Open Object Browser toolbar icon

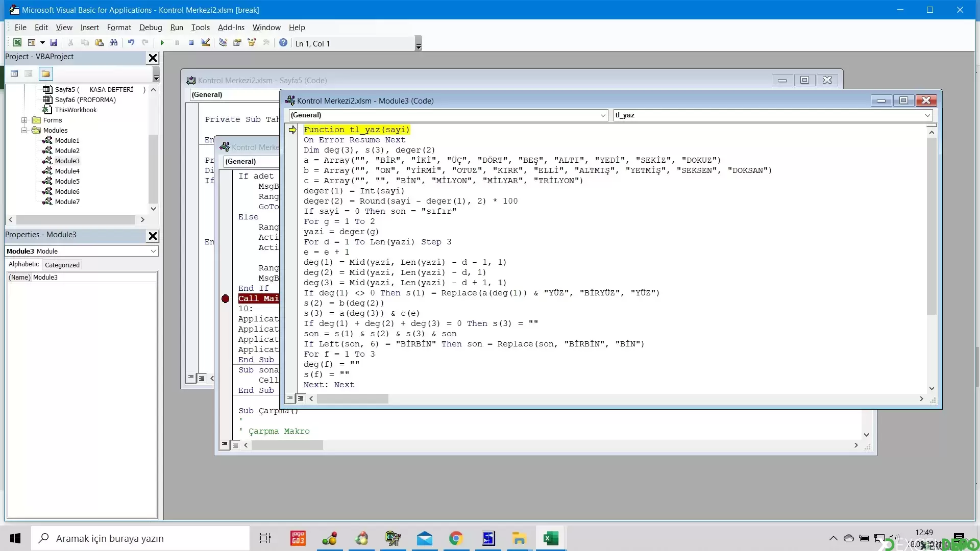point(252,43)
